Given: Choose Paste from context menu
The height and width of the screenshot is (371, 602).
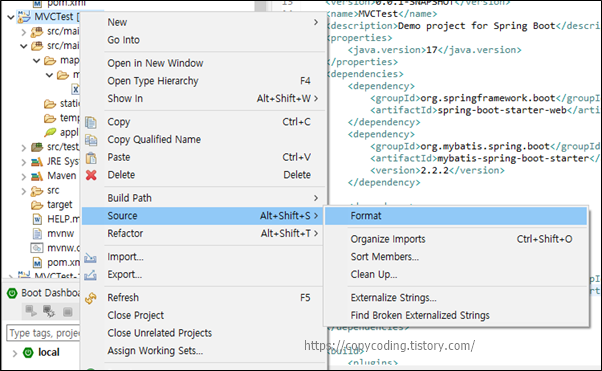Looking at the screenshot, I should (203, 157).
